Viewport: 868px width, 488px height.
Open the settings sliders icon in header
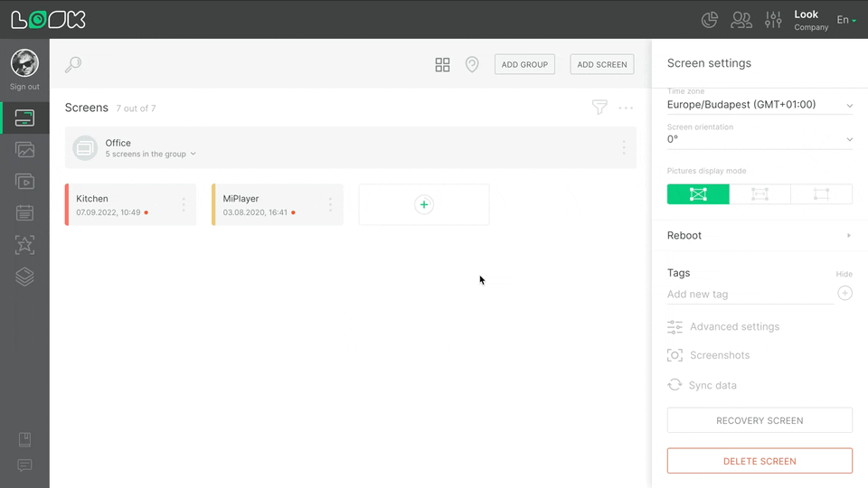[x=773, y=19]
